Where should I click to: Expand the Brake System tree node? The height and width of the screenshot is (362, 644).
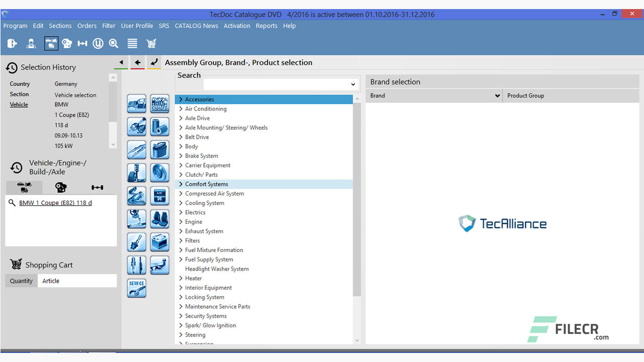click(x=181, y=156)
